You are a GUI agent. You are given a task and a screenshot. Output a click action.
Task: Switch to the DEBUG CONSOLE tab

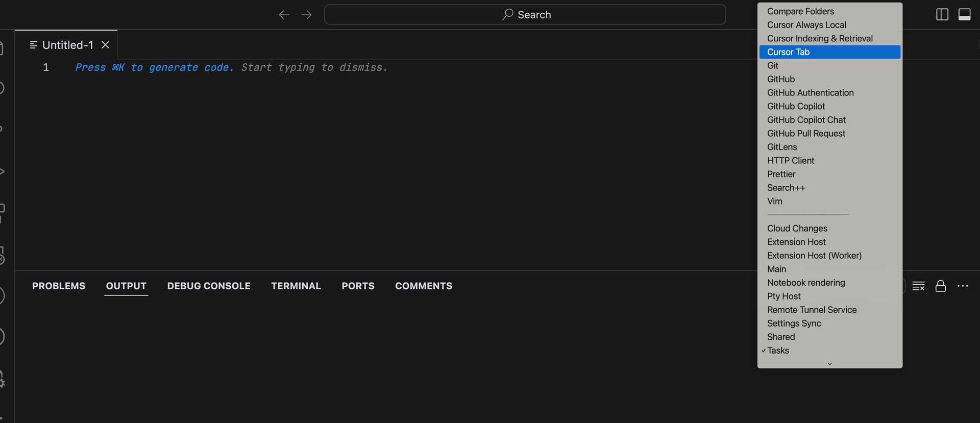click(x=209, y=286)
